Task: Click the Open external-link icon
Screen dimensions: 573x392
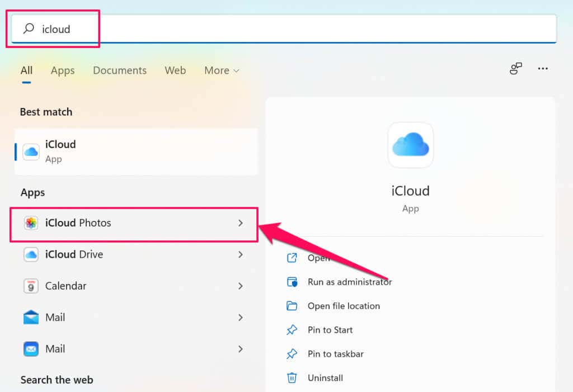Action: [x=292, y=258]
